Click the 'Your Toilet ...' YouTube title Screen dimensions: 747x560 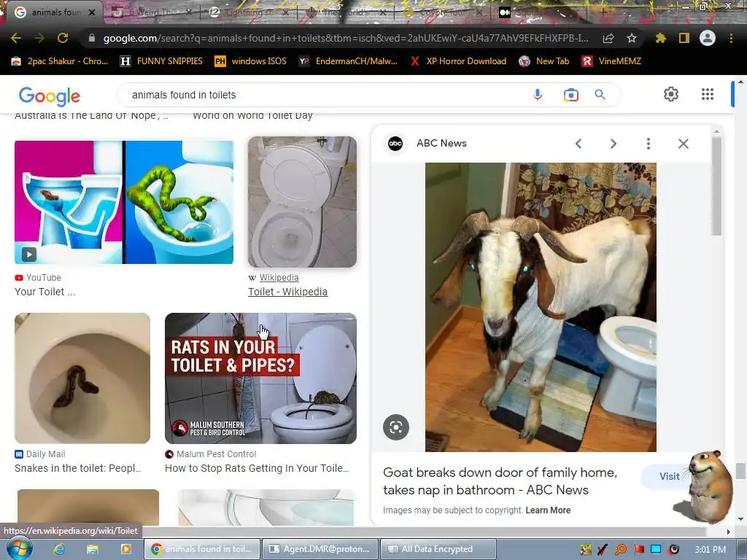click(44, 292)
